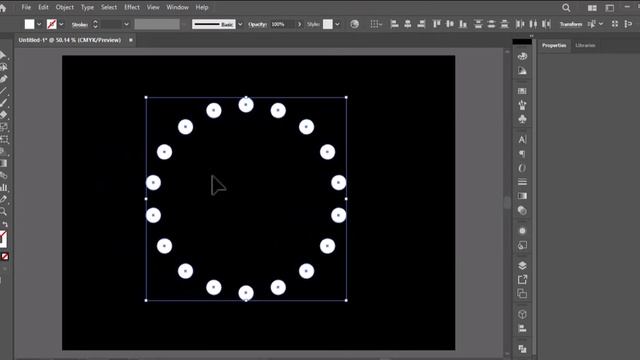Open the graphic Style dropdown arrow
The height and width of the screenshot is (360, 640).
click(x=337, y=24)
